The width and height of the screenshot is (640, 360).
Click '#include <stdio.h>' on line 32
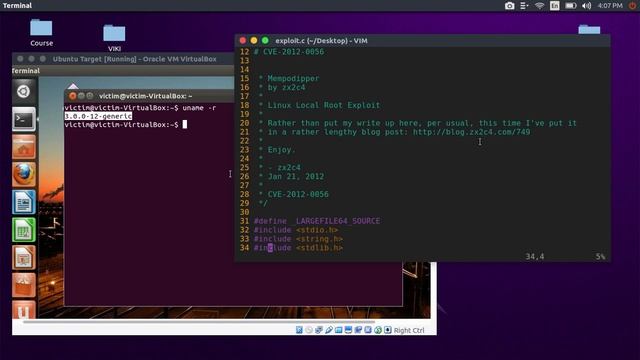point(296,230)
